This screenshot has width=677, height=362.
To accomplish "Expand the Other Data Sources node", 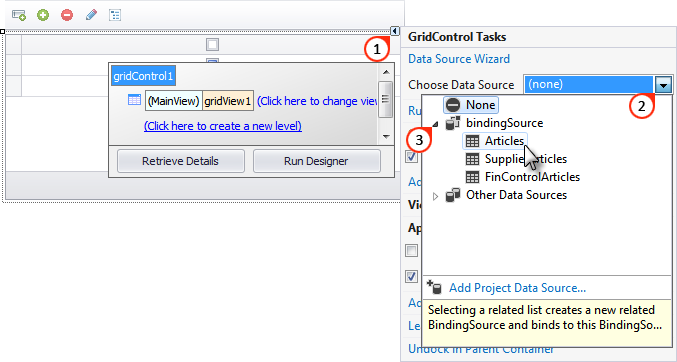I will click(435, 197).
